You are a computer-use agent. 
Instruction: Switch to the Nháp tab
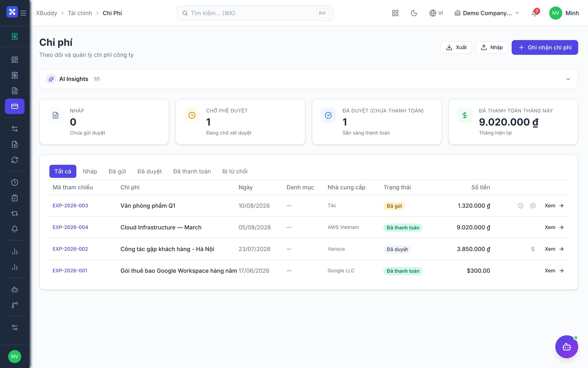(x=90, y=171)
